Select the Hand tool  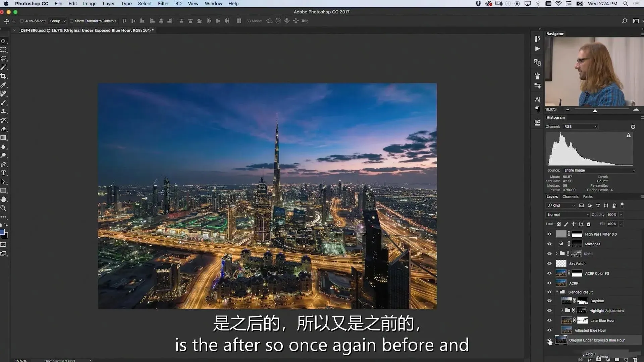click(4, 199)
